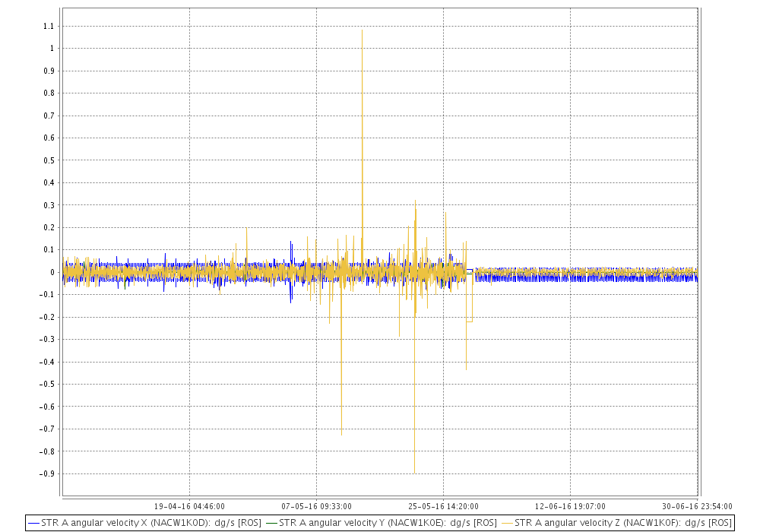Click the 0.9 y-axis label

pyautogui.click(x=49, y=71)
